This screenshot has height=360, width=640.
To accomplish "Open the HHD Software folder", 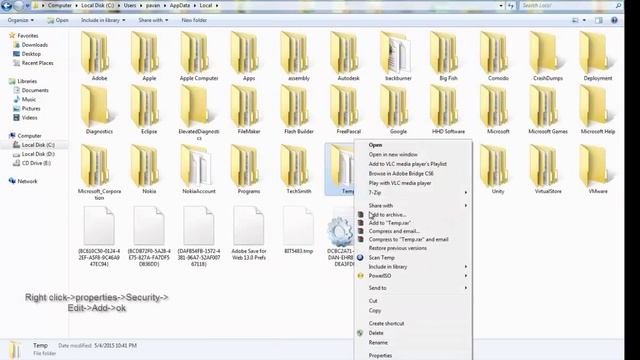I will tap(448, 110).
